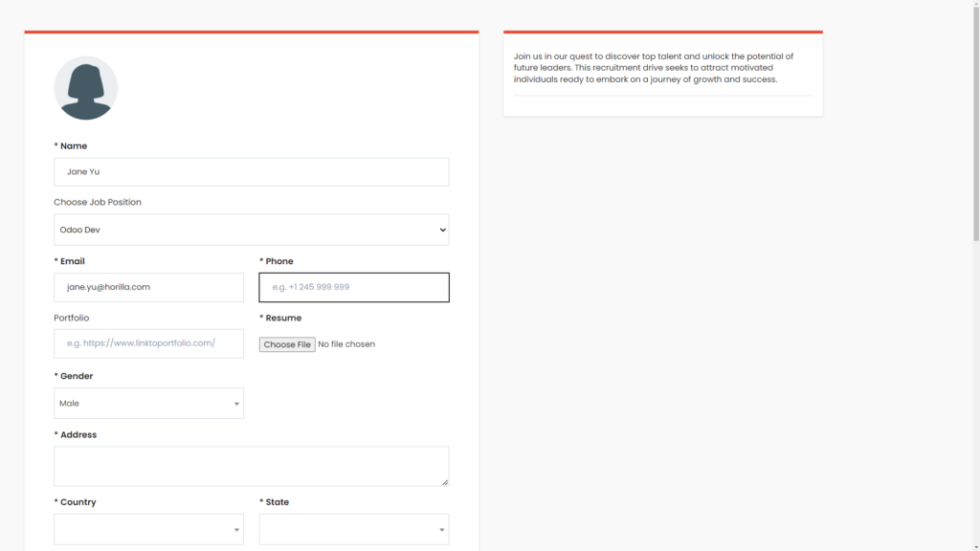Screen dimensions: 980x551
Task: Click the selected 'Odoo Dev' position text
Action: tap(78, 230)
